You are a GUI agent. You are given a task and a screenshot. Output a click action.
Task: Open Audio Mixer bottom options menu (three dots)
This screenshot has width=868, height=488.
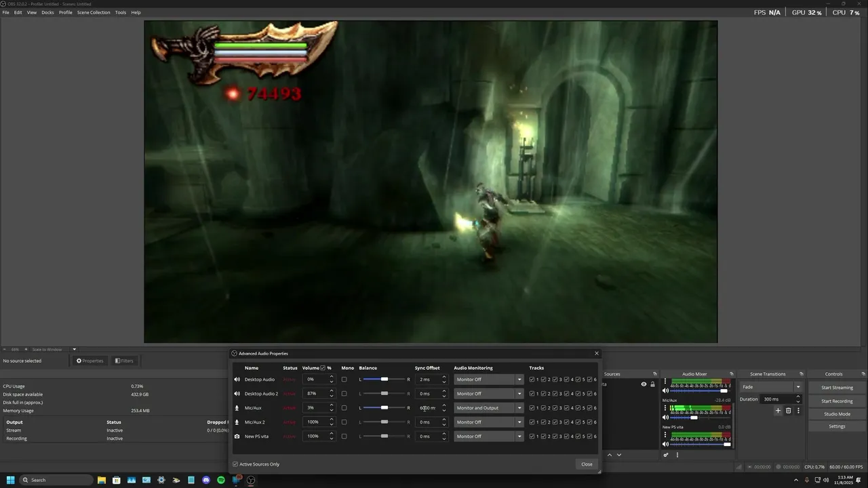677,455
